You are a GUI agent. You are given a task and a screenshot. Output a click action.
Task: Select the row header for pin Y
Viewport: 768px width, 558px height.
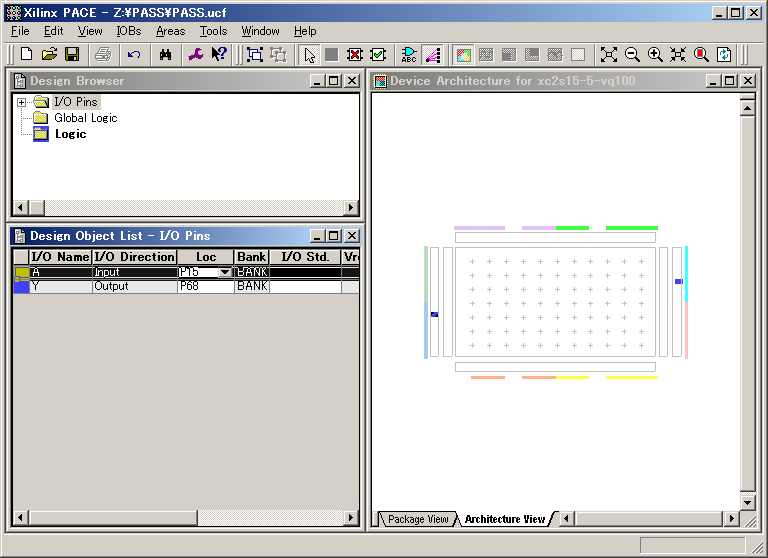(22, 287)
